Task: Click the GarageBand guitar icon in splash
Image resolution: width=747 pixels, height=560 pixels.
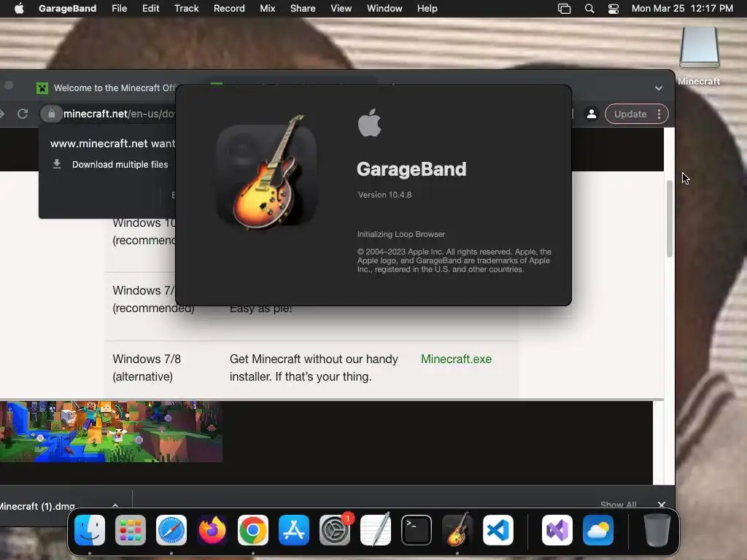Action: 267,172
